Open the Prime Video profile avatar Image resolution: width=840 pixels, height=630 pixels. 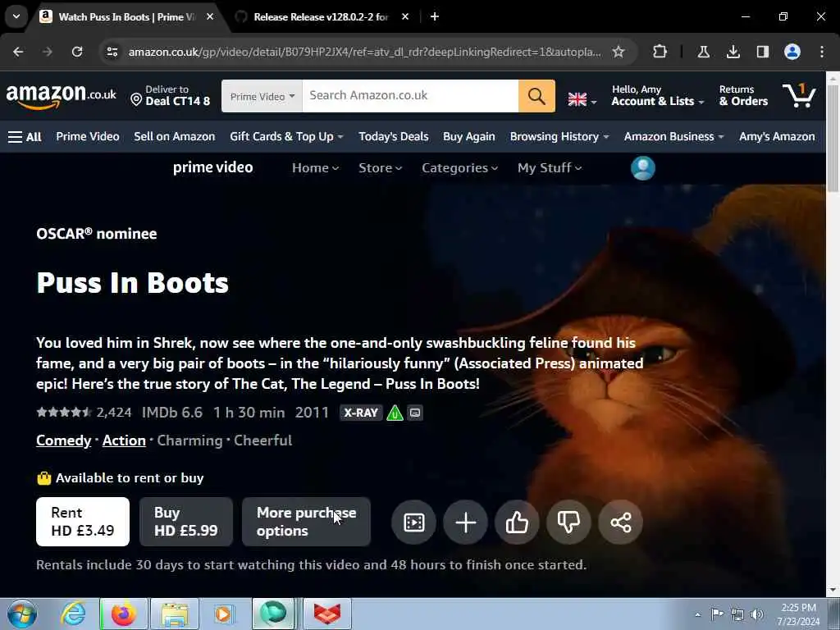pos(643,167)
